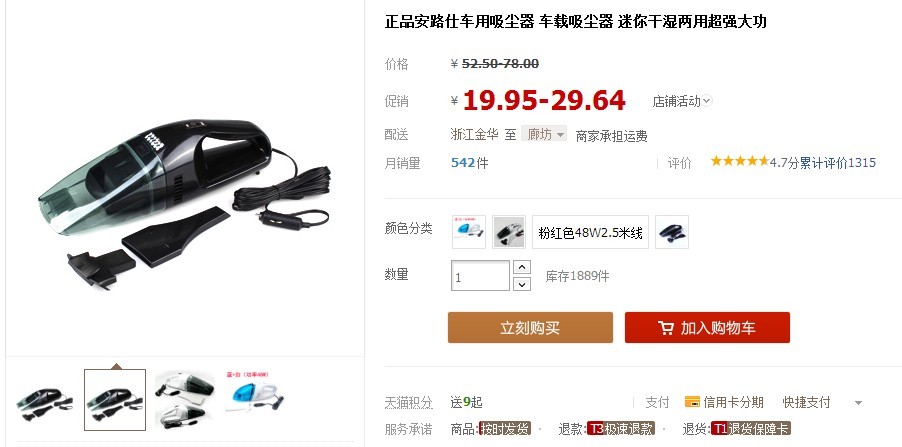
Task: Click the T1 退货保障卡 badge
Action: pyautogui.click(x=751, y=429)
